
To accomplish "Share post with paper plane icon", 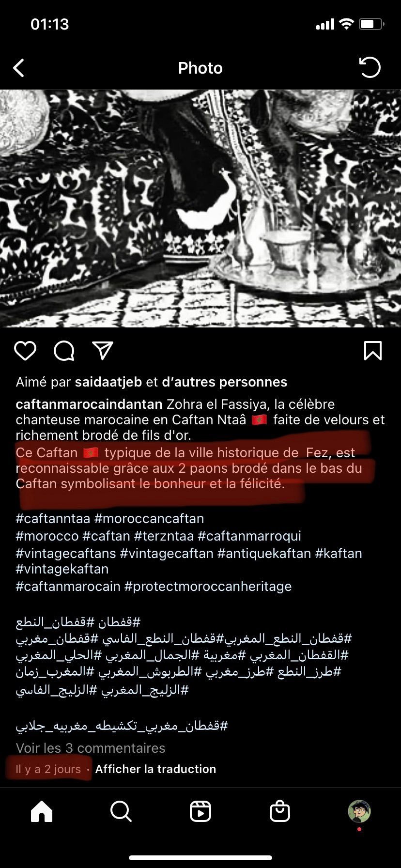I will click(x=103, y=350).
